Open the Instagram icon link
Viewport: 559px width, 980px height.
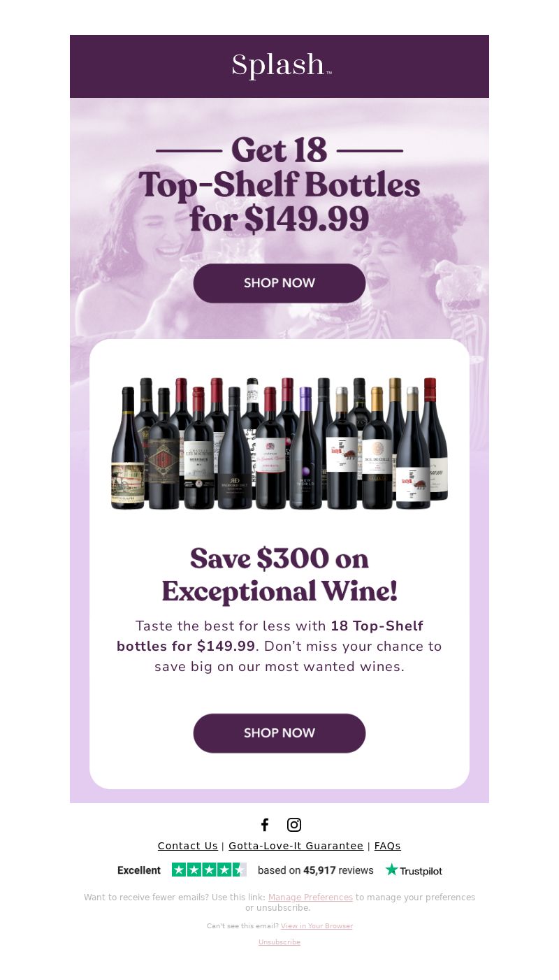pyautogui.click(x=294, y=825)
